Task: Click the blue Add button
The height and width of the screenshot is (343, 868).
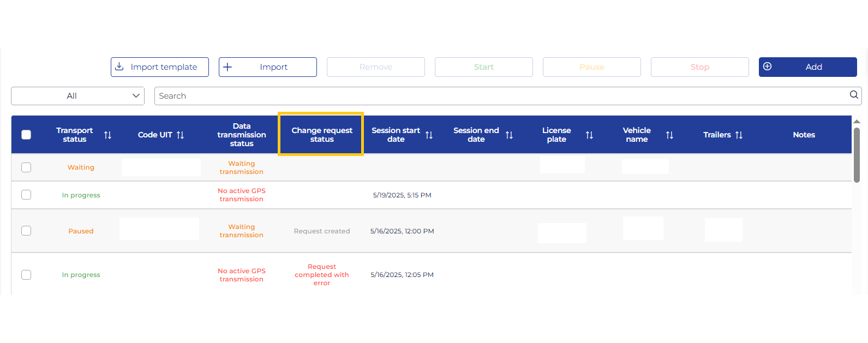Action: pyautogui.click(x=807, y=67)
